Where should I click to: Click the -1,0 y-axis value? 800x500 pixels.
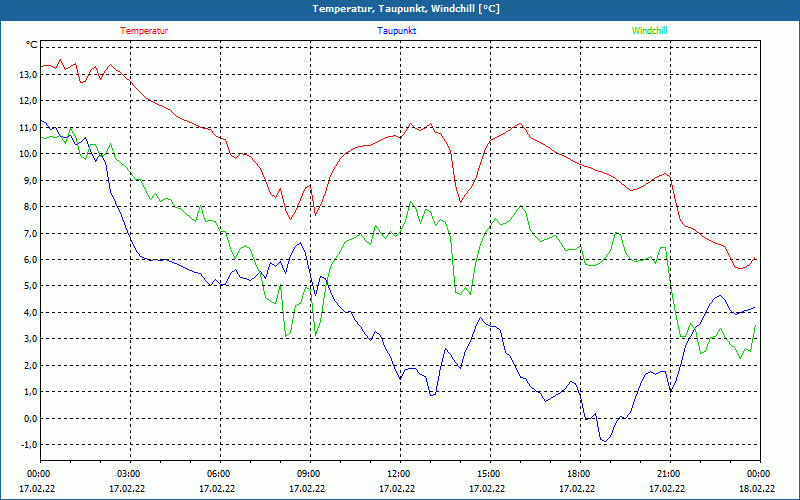pos(29,444)
